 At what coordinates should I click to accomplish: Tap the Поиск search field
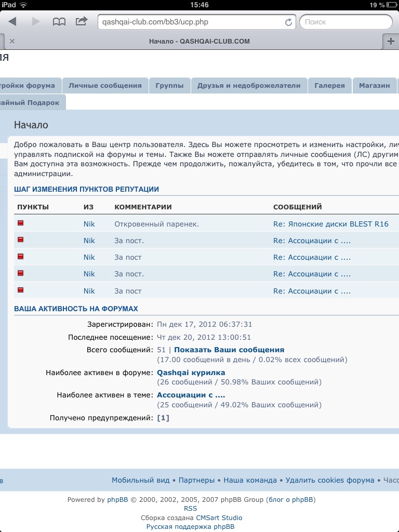click(x=345, y=22)
